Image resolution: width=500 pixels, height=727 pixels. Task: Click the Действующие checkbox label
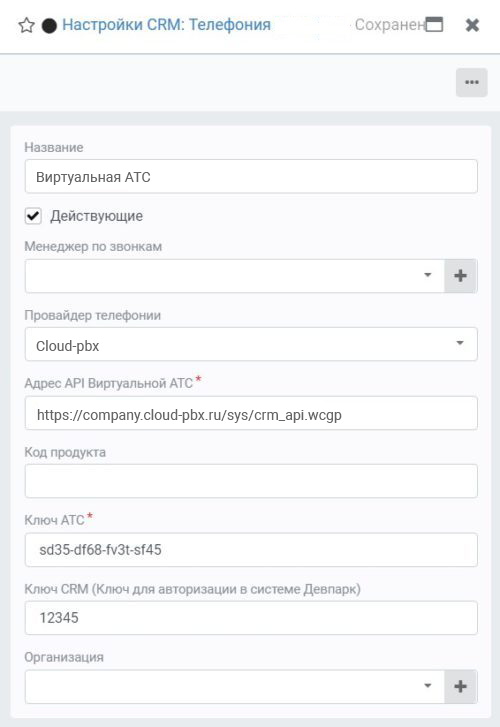(x=96, y=216)
